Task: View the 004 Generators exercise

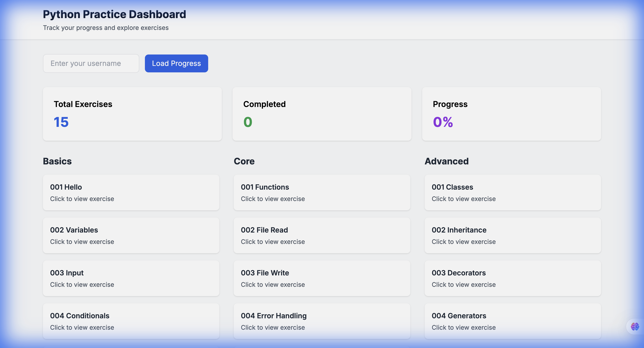Action: 513,321
